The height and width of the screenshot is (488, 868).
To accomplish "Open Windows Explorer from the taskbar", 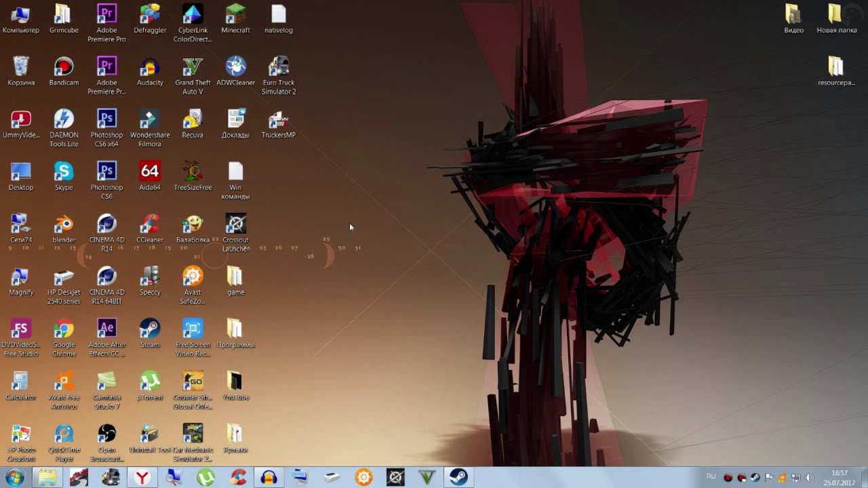I will pos(47,478).
